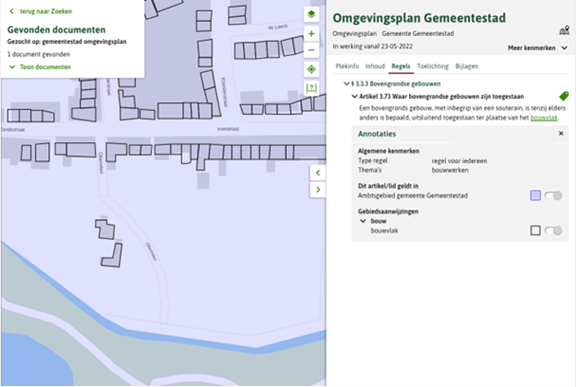Follow the bouwvlak link in article text
Image resolution: width=576 pixels, height=387 pixels.
(x=544, y=117)
